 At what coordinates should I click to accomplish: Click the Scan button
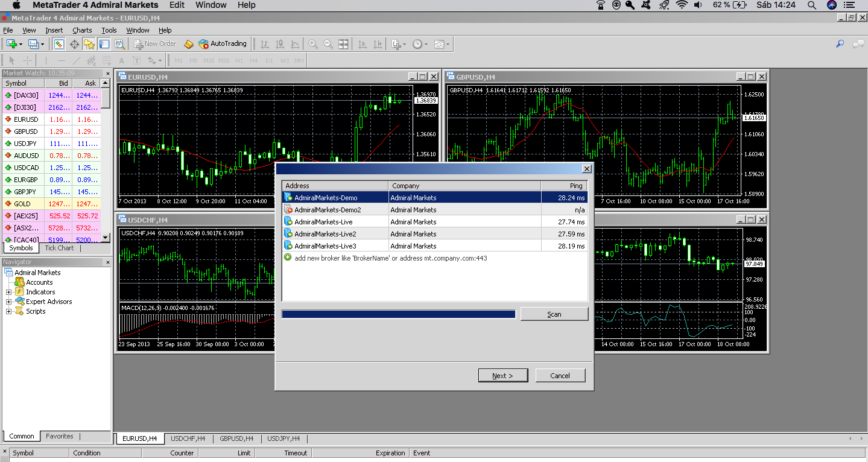554,314
